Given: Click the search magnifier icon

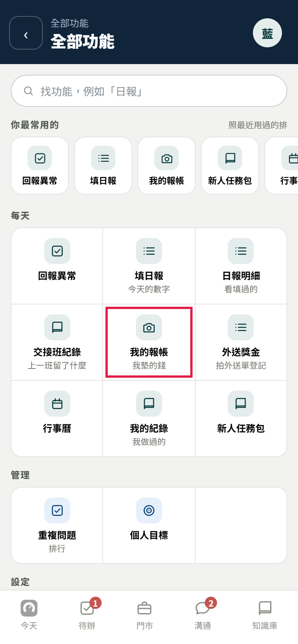Looking at the screenshot, I should click(x=28, y=91).
